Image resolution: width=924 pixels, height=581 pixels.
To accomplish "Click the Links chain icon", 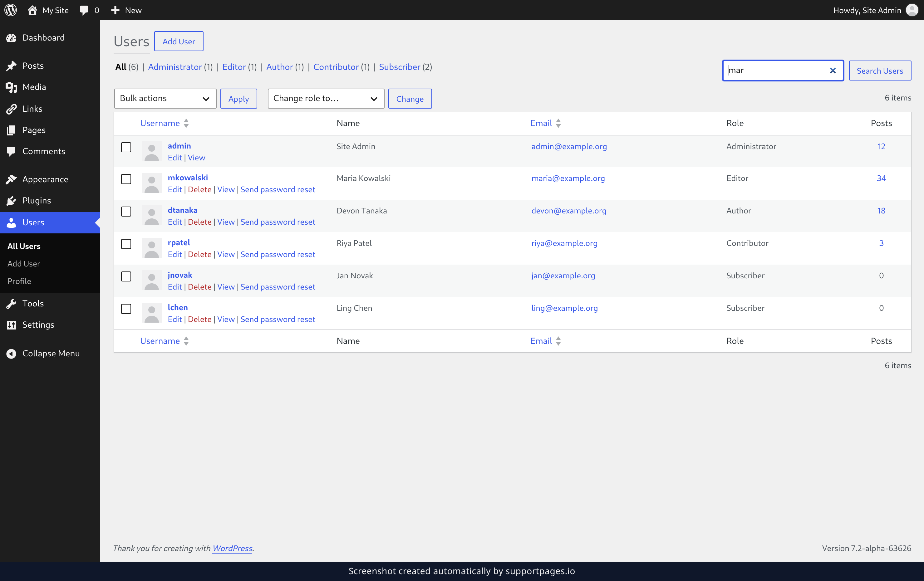I will tap(11, 109).
